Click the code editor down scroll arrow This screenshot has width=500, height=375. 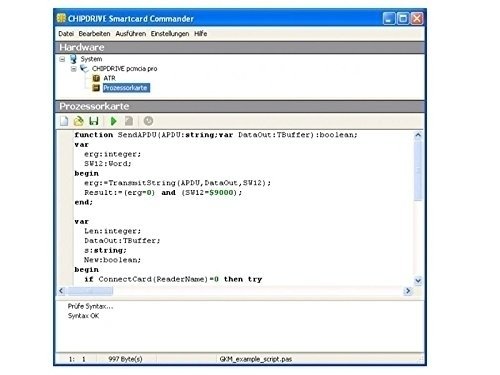coord(418,280)
